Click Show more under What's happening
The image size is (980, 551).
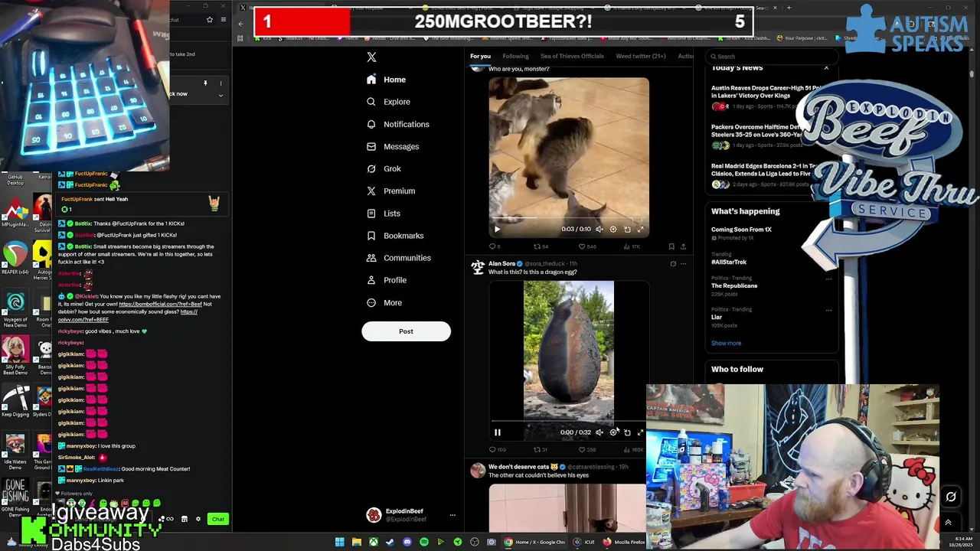coord(726,344)
